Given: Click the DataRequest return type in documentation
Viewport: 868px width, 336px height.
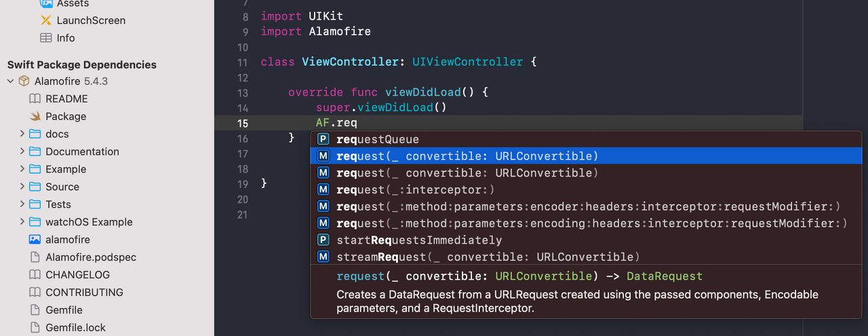Looking at the screenshot, I should click(x=665, y=276).
